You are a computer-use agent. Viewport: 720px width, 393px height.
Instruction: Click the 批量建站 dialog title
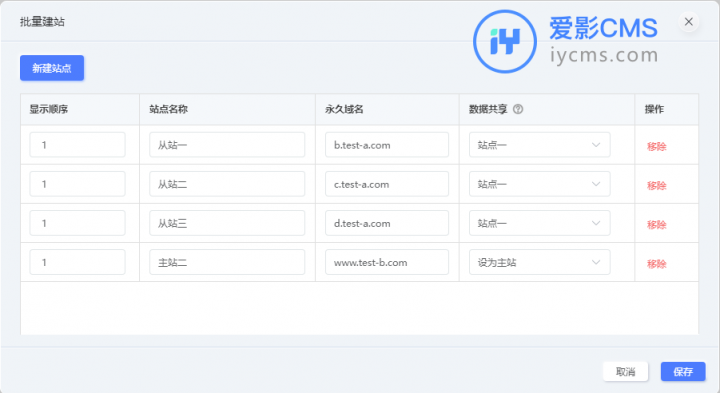(42, 22)
